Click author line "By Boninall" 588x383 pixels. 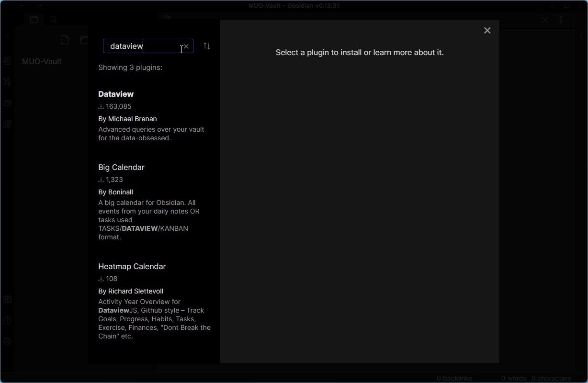(115, 192)
